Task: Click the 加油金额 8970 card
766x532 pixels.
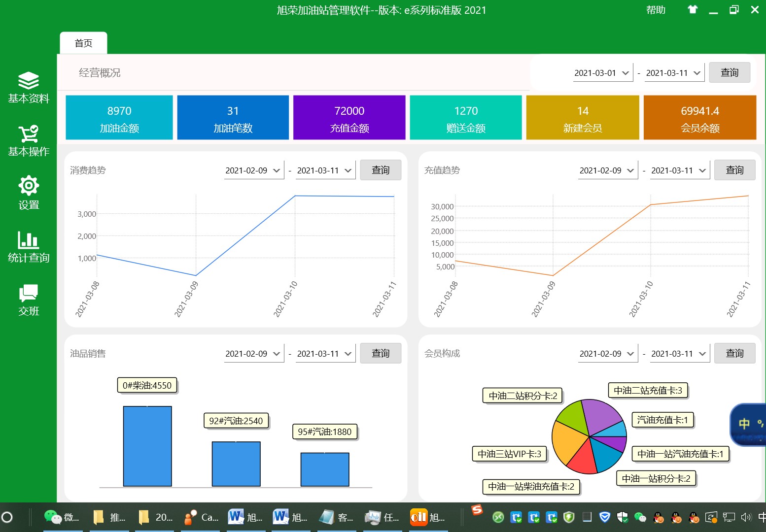Action: click(x=119, y=118)
